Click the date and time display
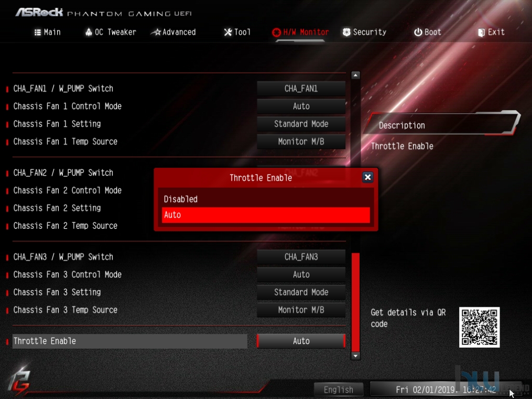Viewport: 532px width, 399px height. coord(446,390)
